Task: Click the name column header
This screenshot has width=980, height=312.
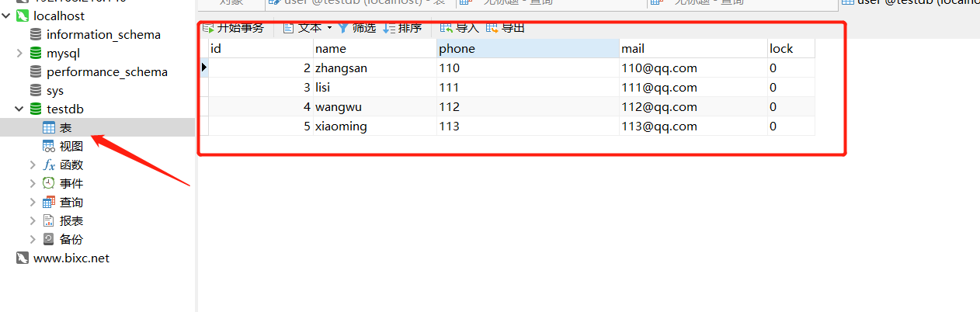Action: point(375,48)
